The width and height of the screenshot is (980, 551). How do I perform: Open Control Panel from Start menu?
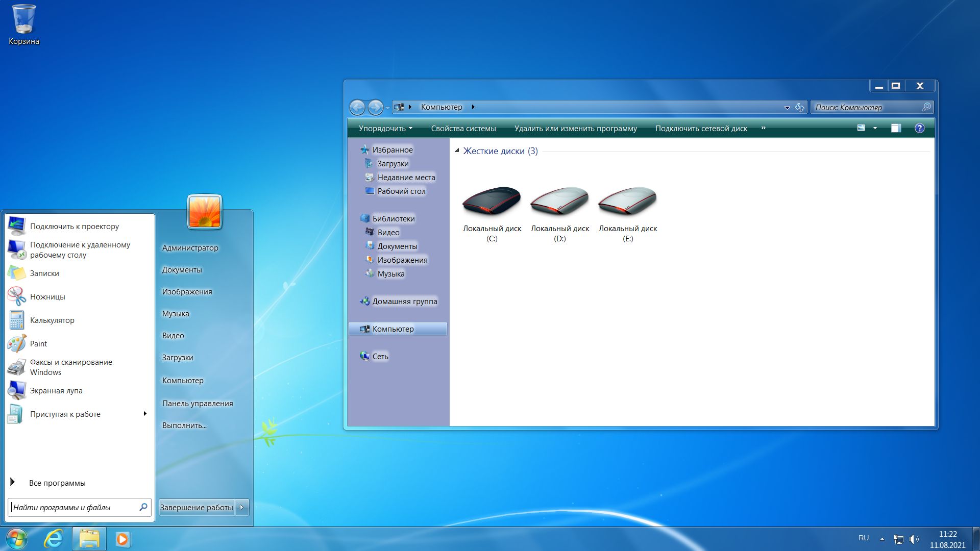tap(197, 404)
